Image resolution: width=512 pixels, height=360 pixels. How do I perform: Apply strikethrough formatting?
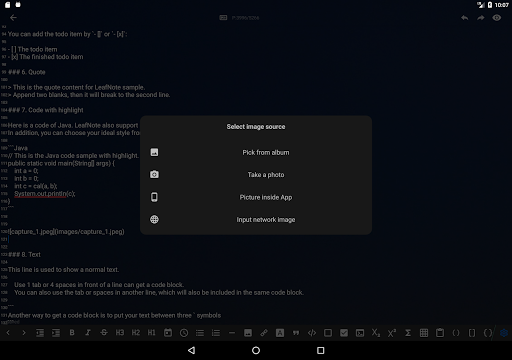coord(104,333)
